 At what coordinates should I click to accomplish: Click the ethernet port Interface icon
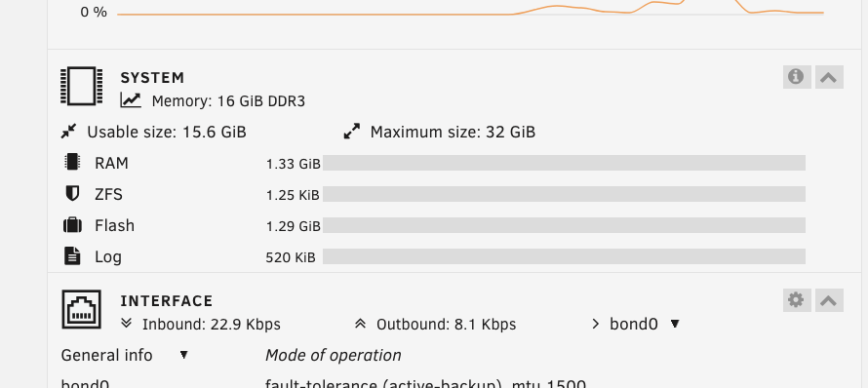(81, 309)
